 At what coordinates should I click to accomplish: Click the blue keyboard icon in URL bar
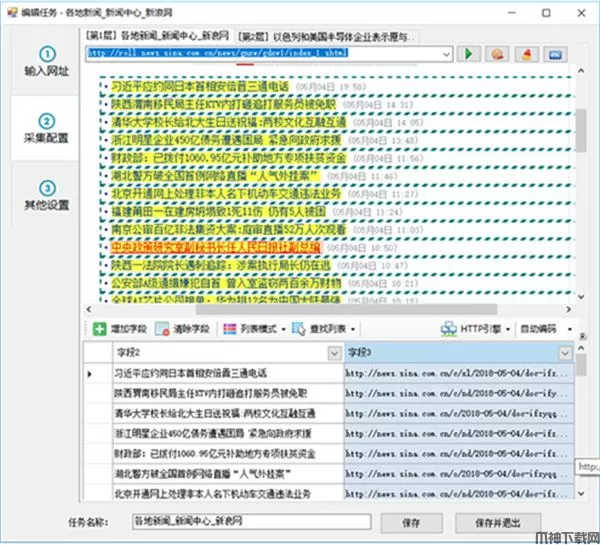point(555,54)
